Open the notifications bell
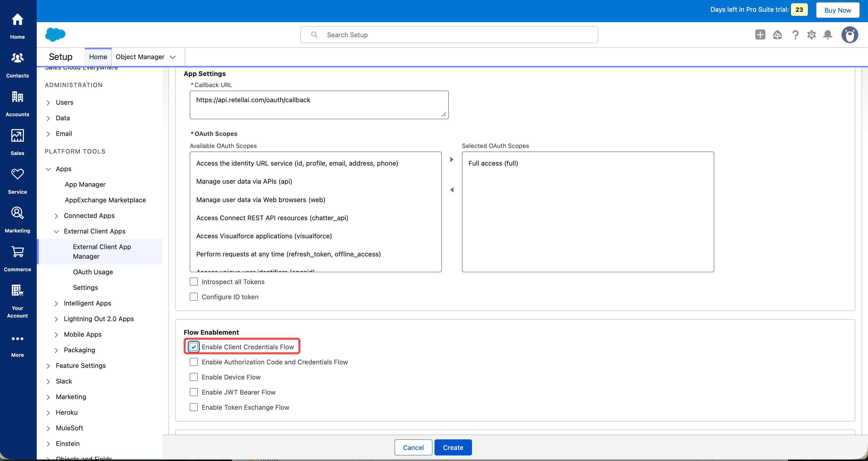 coord(828,35)
